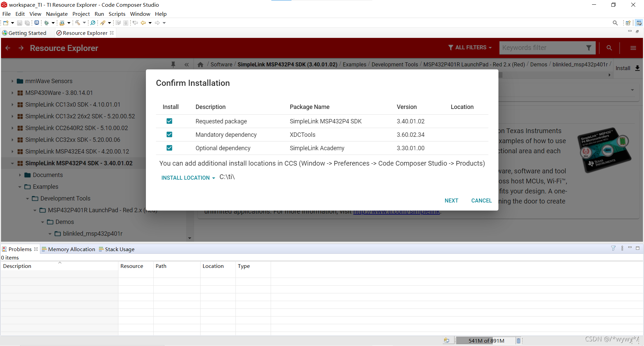The image size is (644, 346).
Task: Click the Problems view filter icon
Action: point(613,248)
